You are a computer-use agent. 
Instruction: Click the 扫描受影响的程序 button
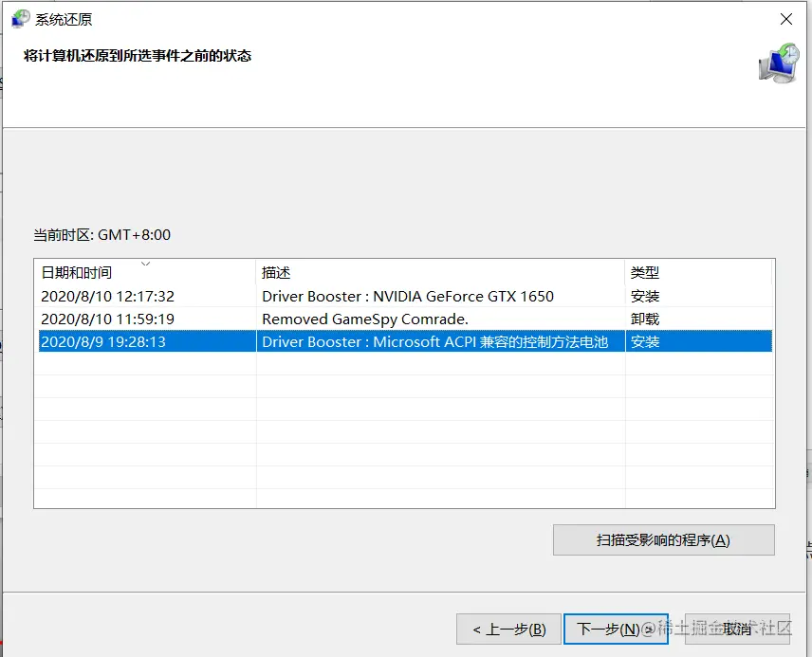pos(663,539)
